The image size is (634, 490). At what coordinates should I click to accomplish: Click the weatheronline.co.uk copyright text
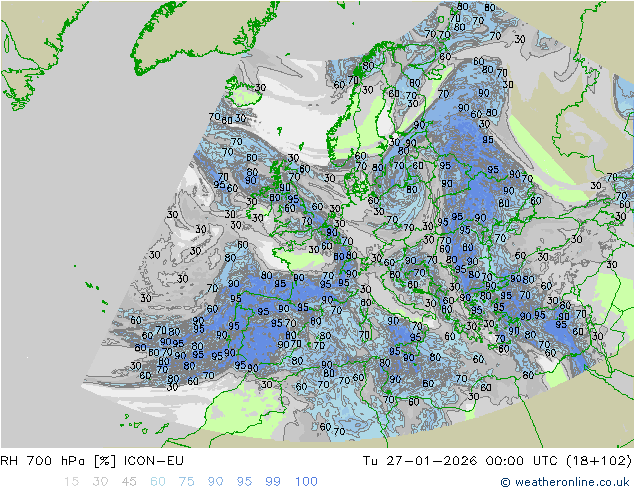coord(565,482)
